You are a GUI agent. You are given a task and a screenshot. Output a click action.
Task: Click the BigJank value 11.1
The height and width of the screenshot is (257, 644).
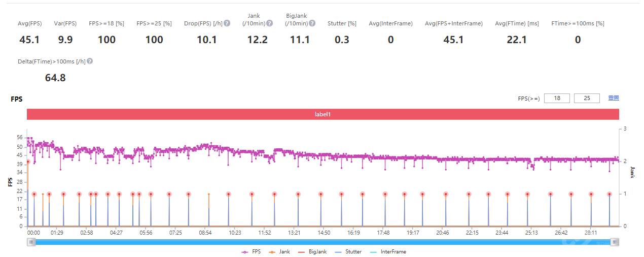[x=300, y=40]
